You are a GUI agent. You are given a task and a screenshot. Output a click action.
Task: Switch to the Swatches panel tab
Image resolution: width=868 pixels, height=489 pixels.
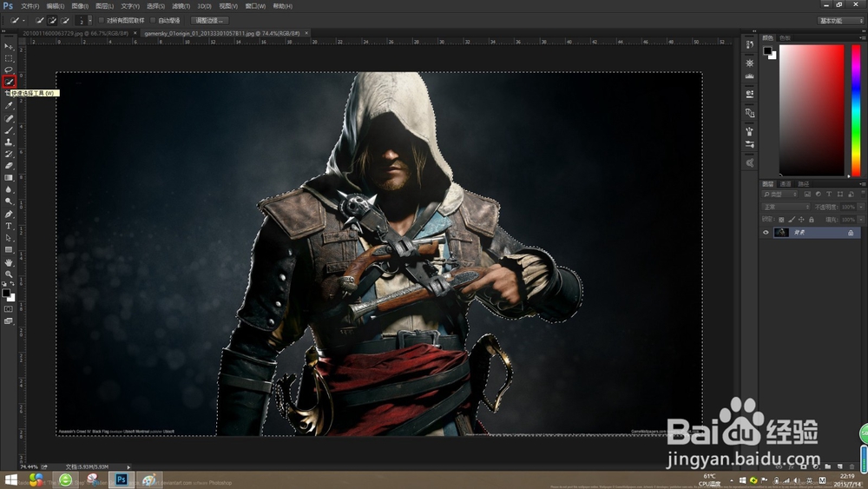[x=785, y=37]
